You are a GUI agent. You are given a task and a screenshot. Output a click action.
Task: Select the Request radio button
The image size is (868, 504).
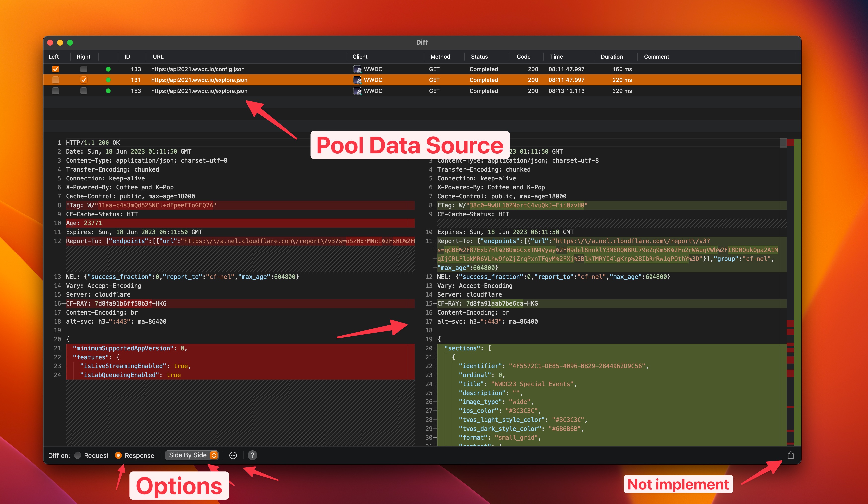pos(77,455)
